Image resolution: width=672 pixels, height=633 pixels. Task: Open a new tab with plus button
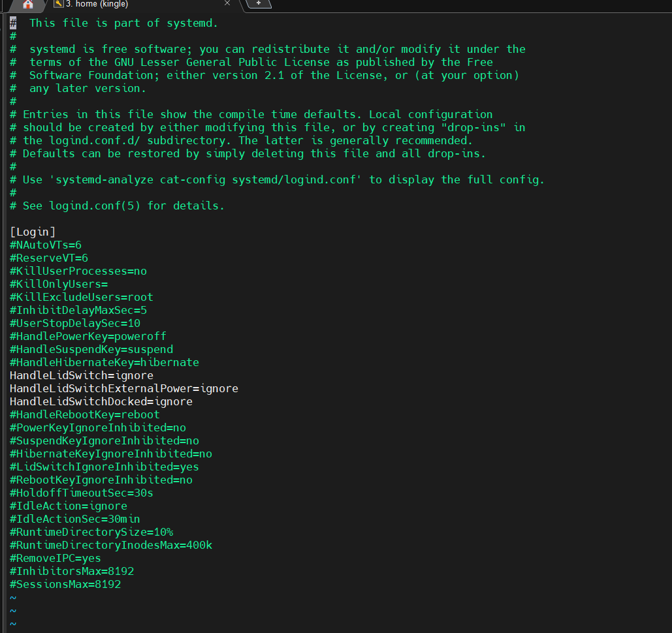[259, 3]
